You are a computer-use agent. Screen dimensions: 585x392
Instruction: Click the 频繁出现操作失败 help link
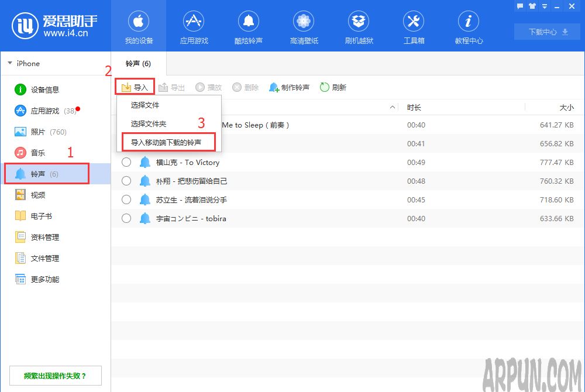[55, 375]
